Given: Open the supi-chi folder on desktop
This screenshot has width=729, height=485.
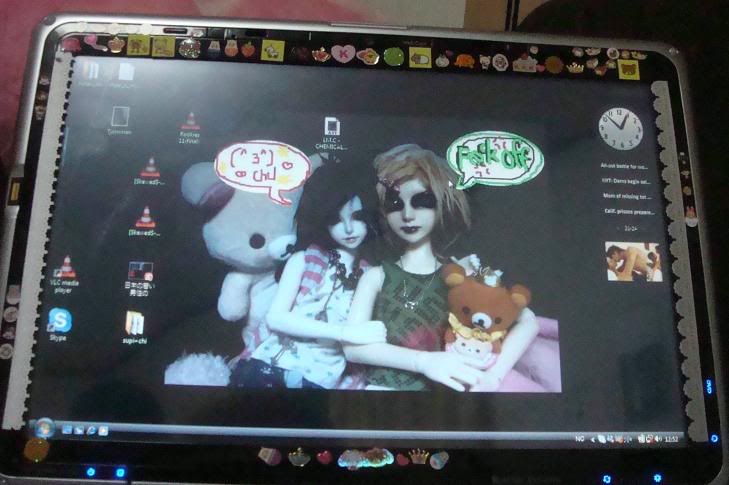Looking at the screenshot, I should pyautogui.click(x=135, y=327).
